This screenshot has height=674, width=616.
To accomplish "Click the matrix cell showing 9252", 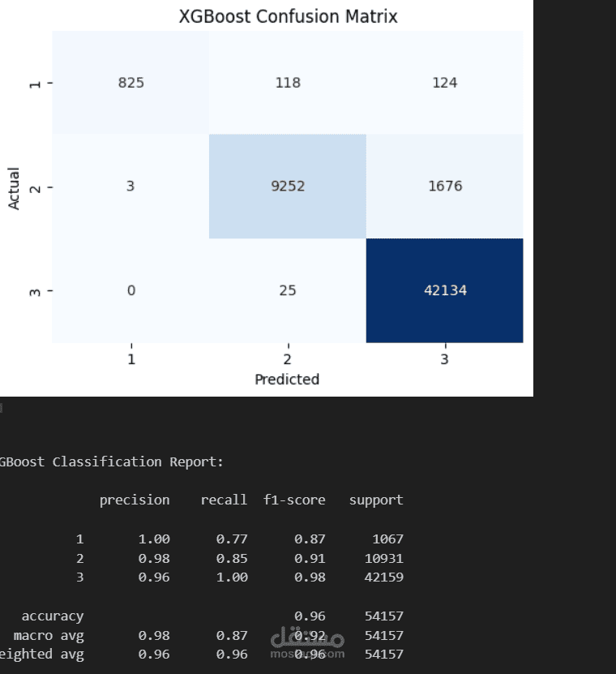I will pyautogui.click(x=287, y=187).
